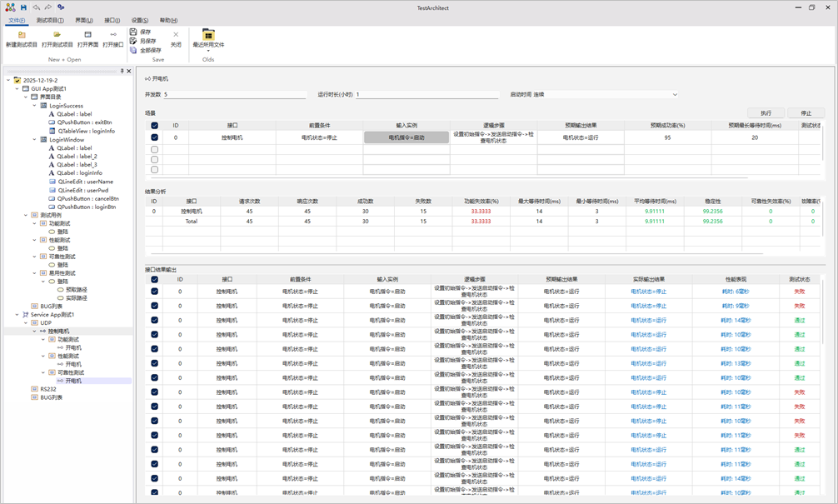Viewport: 838px width, 504px height.
Task: Open the 打开界面 toolbar icon
Action: click(x=87, y=35)
